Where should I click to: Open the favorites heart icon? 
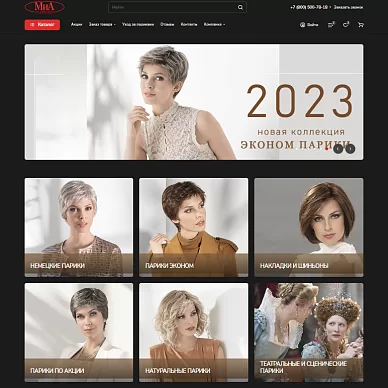pos(346,24)
